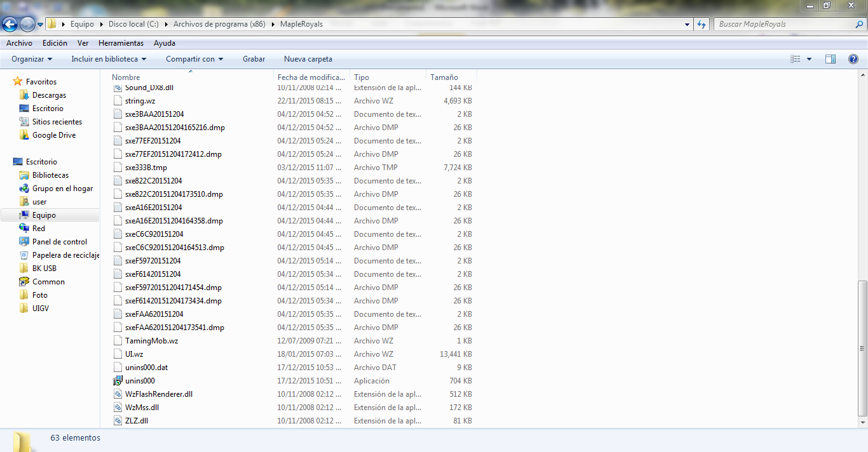Viewport: 868px width, 452px height.
Task: Open Panel de control in navigation pane
Action: (60, 242)
